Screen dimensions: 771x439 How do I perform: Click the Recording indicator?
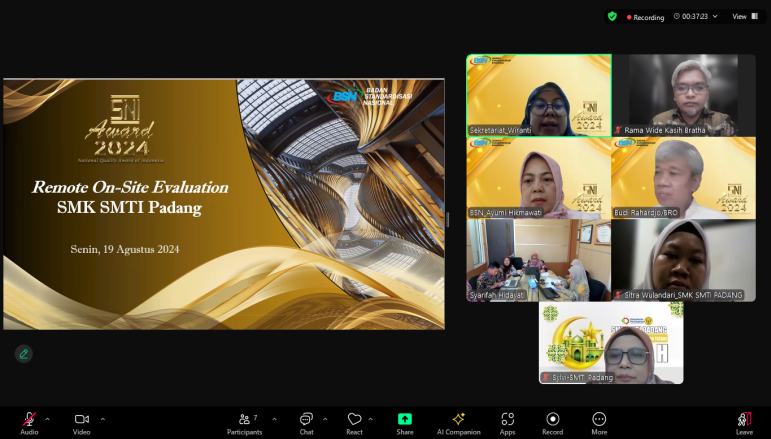[645, 17]
